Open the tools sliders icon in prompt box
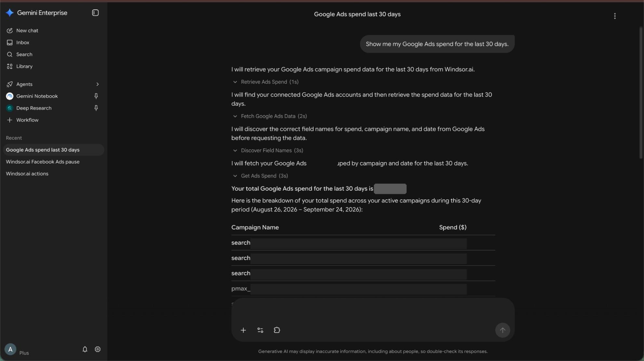644x361 pixels. pos(260,330)
